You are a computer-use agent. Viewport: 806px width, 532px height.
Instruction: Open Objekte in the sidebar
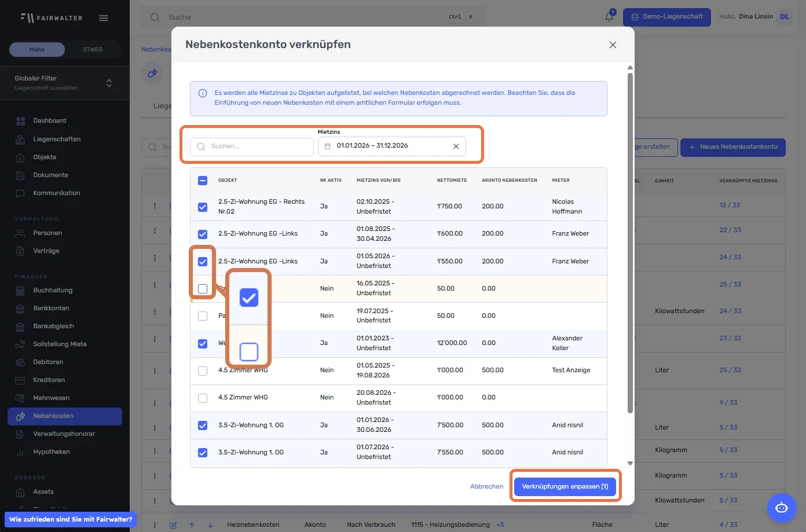click(x=45, y=157)
